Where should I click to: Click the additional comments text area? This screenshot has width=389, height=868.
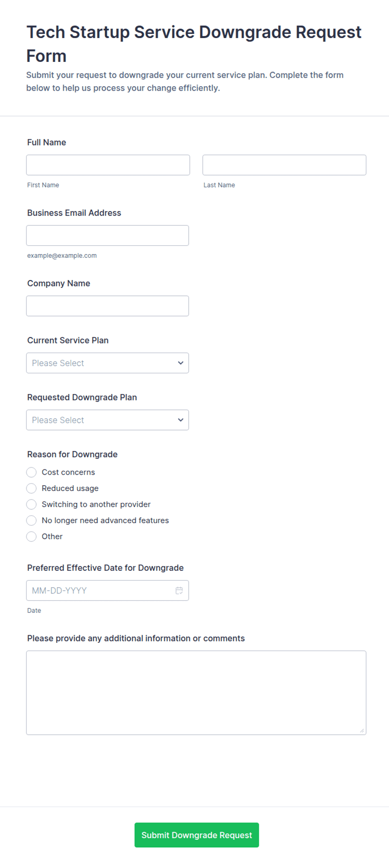[196, 692]
